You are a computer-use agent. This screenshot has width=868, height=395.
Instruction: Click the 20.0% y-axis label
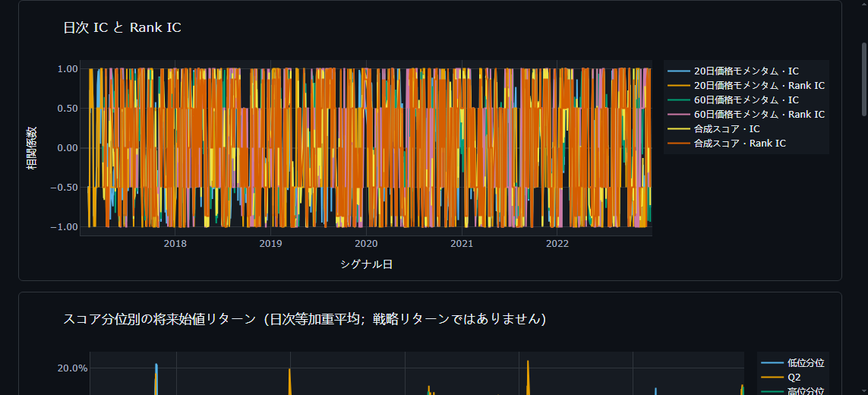[73, 368]
